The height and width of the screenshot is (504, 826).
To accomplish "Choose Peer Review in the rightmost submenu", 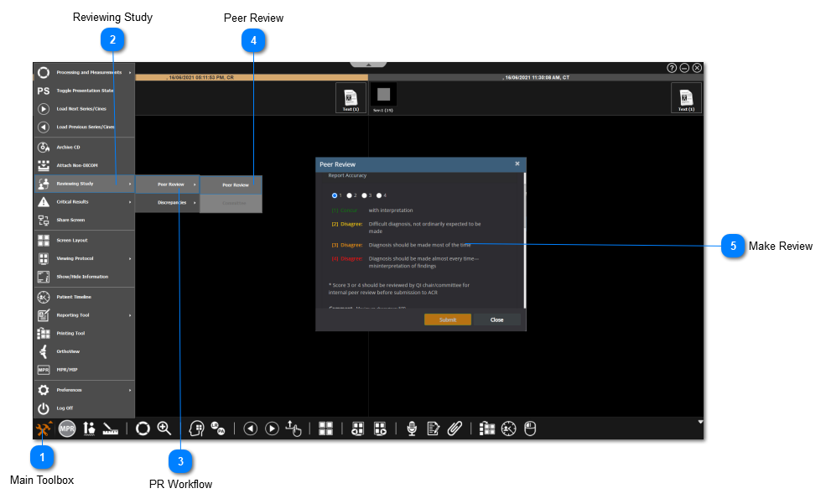I will click(x=235, y=184).
